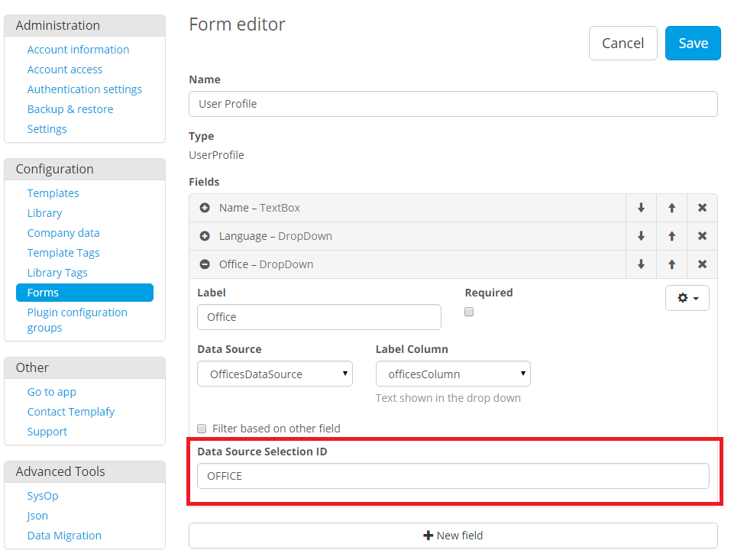Save the form changes
The height and width of the screenshot is (560, 731).
tap(692, 43)
